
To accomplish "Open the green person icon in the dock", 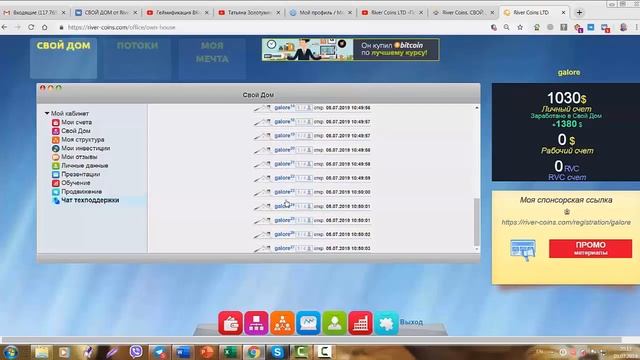I will [334, 323].
